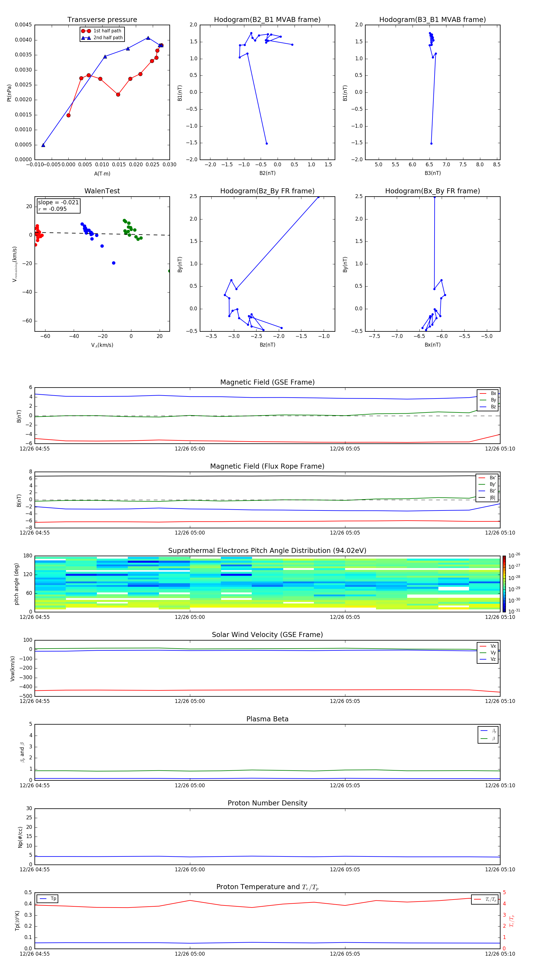
Task: Click the "Plasma Beta" plot title
Action: (x=267, y=719)
